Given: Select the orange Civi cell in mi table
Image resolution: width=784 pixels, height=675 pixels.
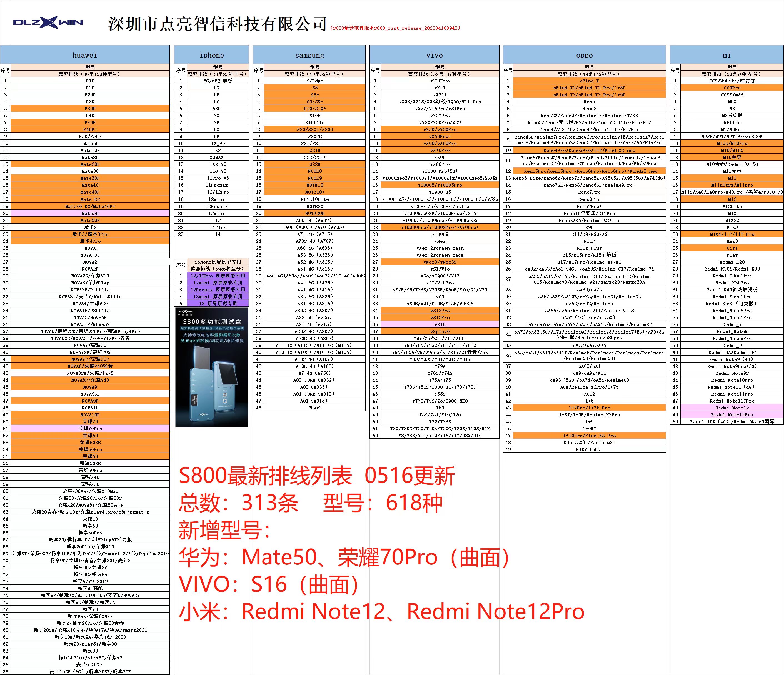Looking at the screenshot, I should pos(732,248).
